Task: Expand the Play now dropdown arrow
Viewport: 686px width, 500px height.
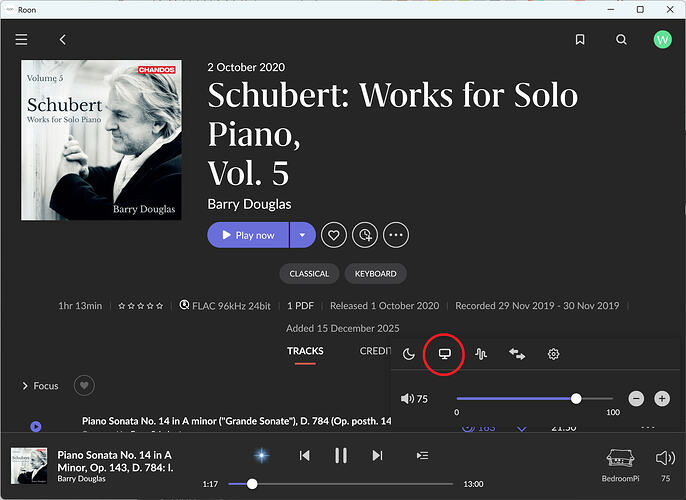Action: [x=302, y=235]
